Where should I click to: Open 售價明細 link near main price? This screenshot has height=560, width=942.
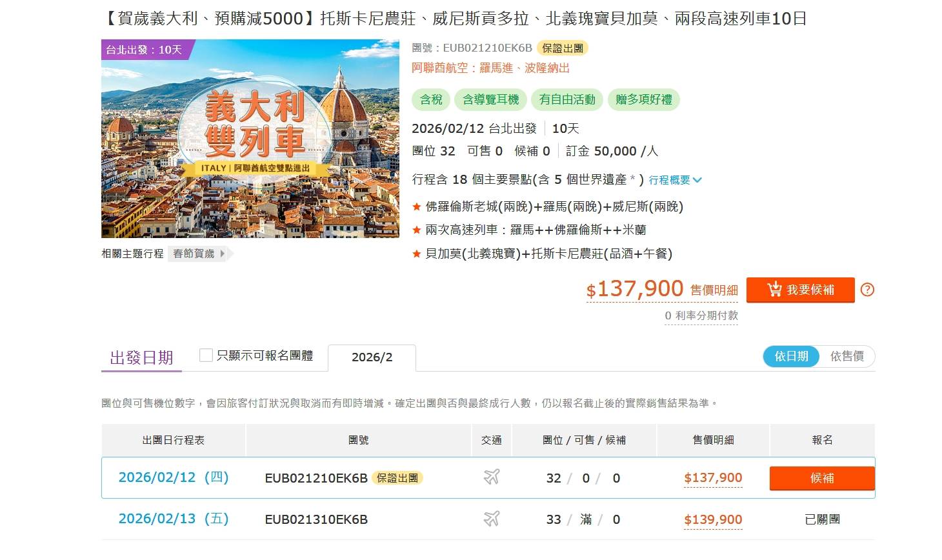[x=714, y=290]
